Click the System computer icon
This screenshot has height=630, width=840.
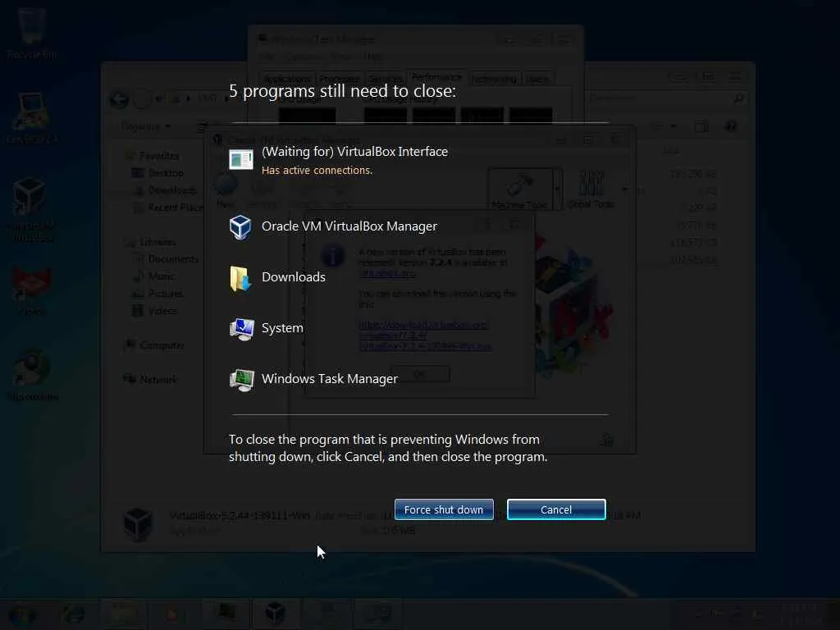[x=241, y=329]
